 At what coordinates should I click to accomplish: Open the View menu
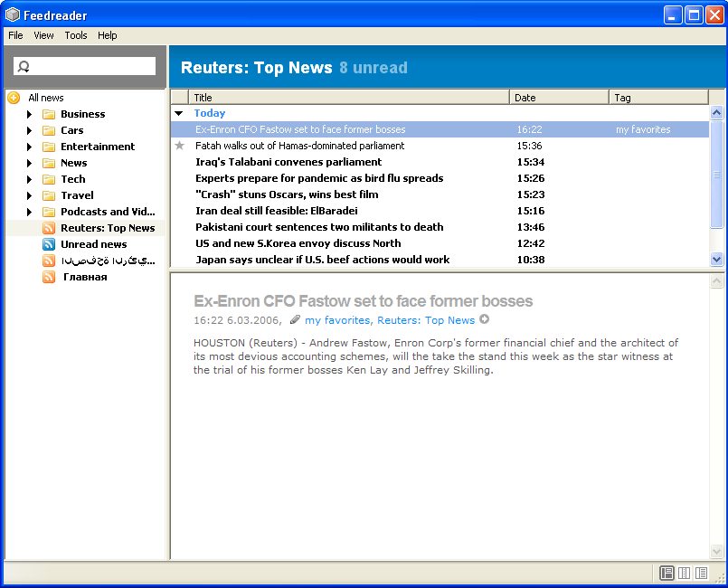43,35
